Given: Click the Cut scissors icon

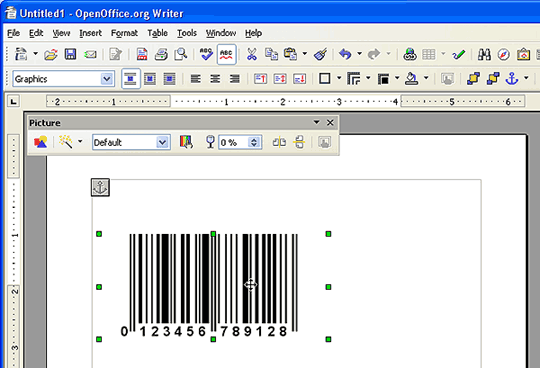Looking at the screenshot, I should pyautogui.click(x=252, y=54).
